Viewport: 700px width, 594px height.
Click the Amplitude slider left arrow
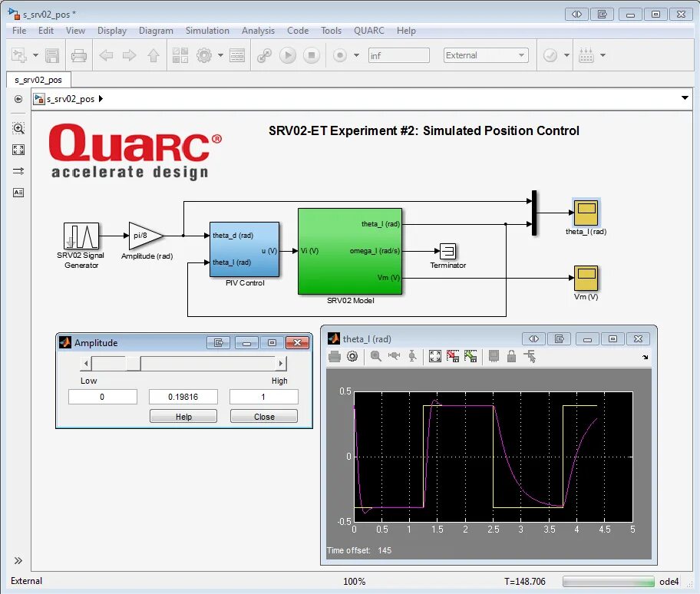coord(86,364)
